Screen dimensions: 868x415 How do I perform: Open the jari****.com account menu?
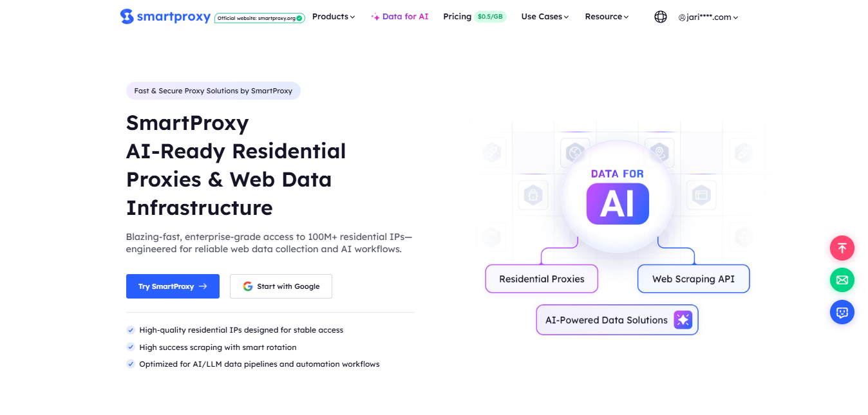[708, 17]
